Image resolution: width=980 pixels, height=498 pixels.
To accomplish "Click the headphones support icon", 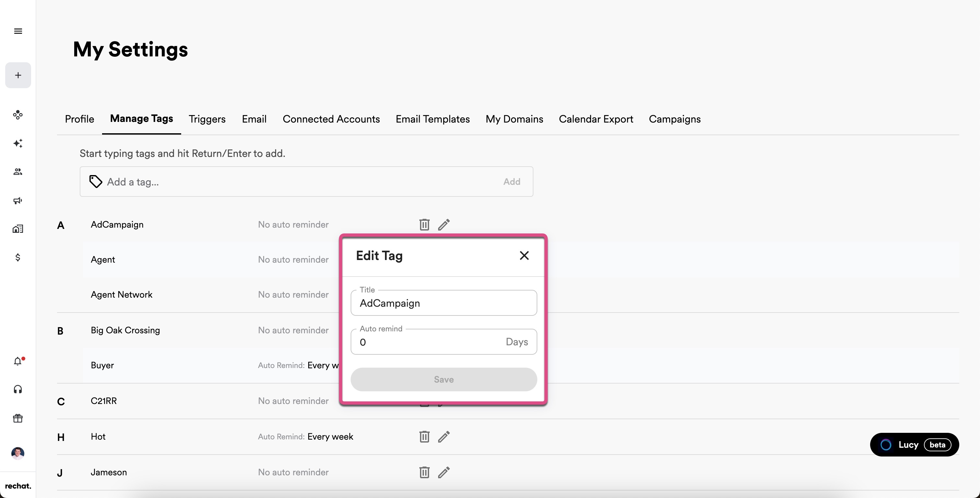I will click(18, 389).
